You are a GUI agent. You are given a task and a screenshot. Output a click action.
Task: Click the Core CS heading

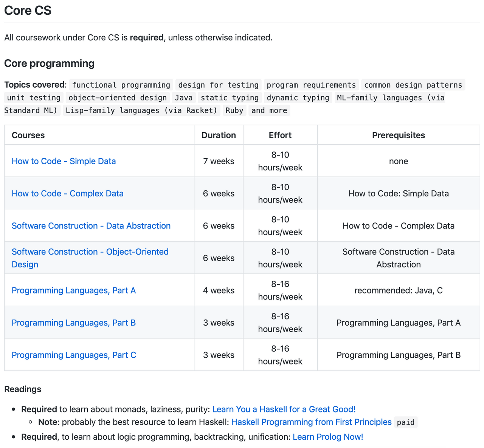(28, 11)
